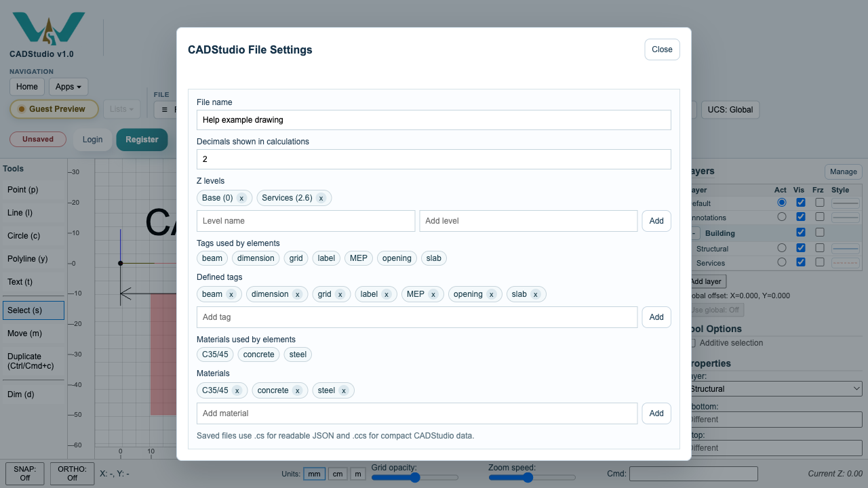Select the Point (p) tool

33,190
